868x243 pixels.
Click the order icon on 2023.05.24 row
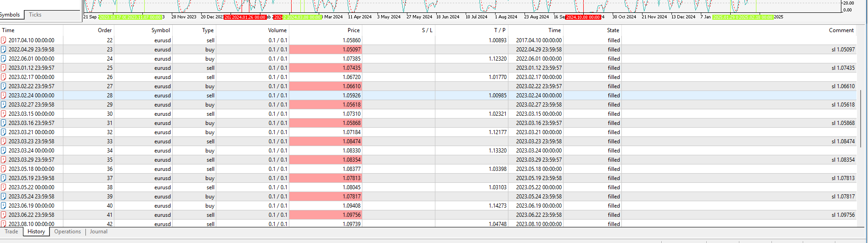(x=4, y=197)
